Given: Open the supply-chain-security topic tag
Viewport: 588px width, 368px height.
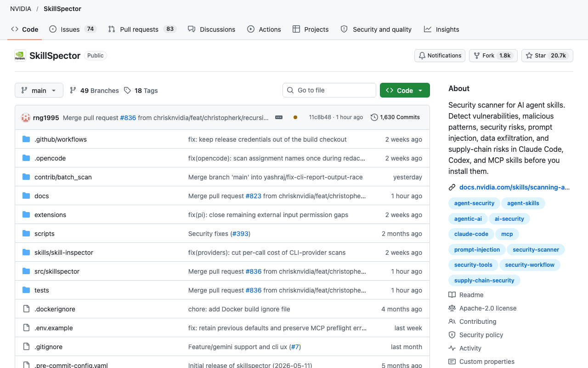Looking at the screenshot, I should [484, 281].
